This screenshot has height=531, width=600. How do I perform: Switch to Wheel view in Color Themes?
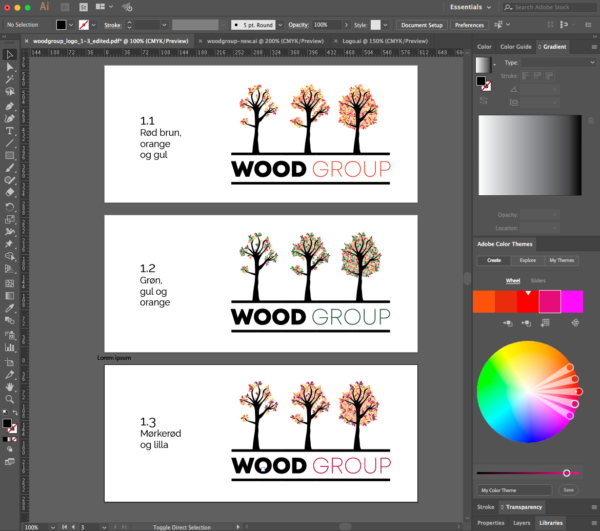pyautogui.click(x=513, y=281)
